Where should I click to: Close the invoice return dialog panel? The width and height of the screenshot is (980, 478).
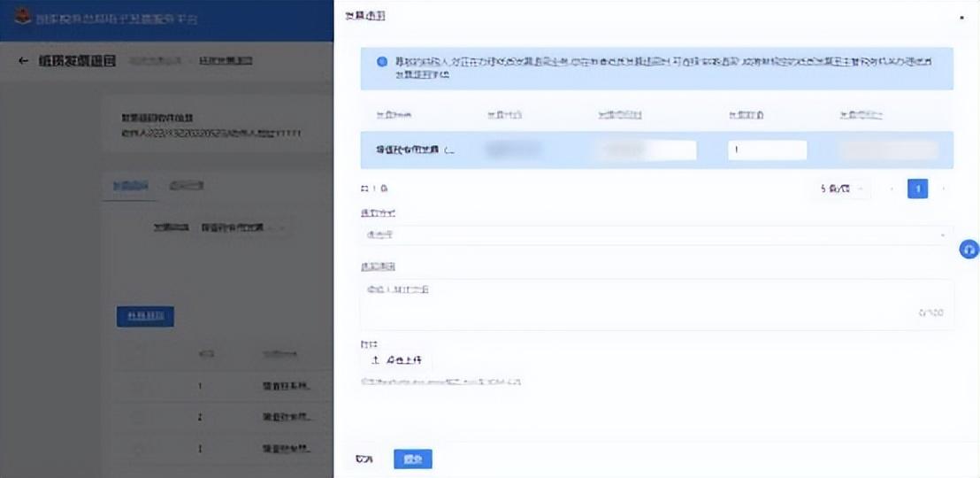click(961, 18)
